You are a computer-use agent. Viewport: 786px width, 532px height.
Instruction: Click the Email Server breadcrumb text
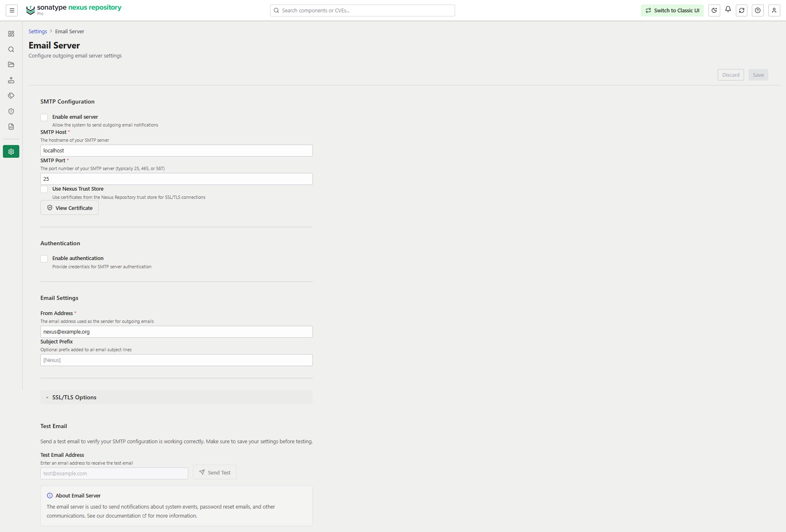coord(69,32)
